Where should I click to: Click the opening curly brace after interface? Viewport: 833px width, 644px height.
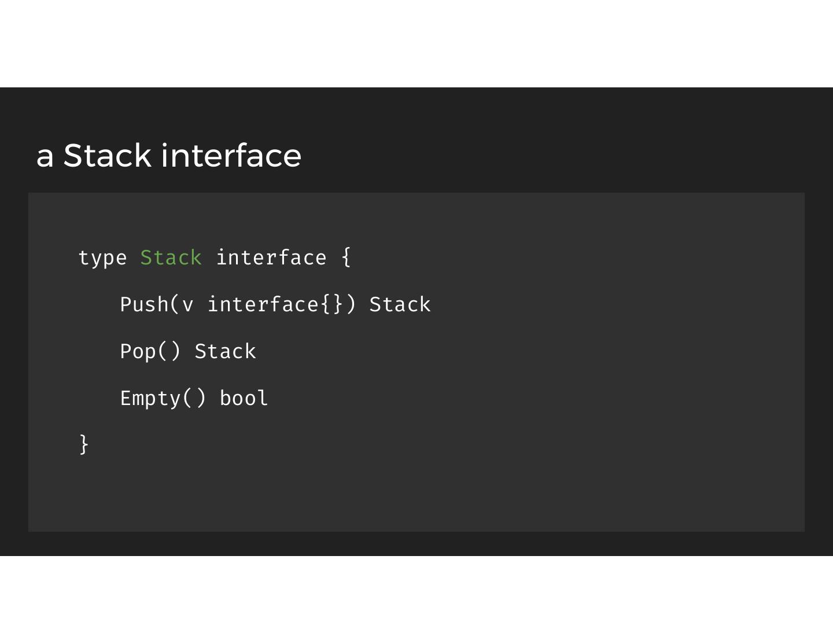point(346,257)
